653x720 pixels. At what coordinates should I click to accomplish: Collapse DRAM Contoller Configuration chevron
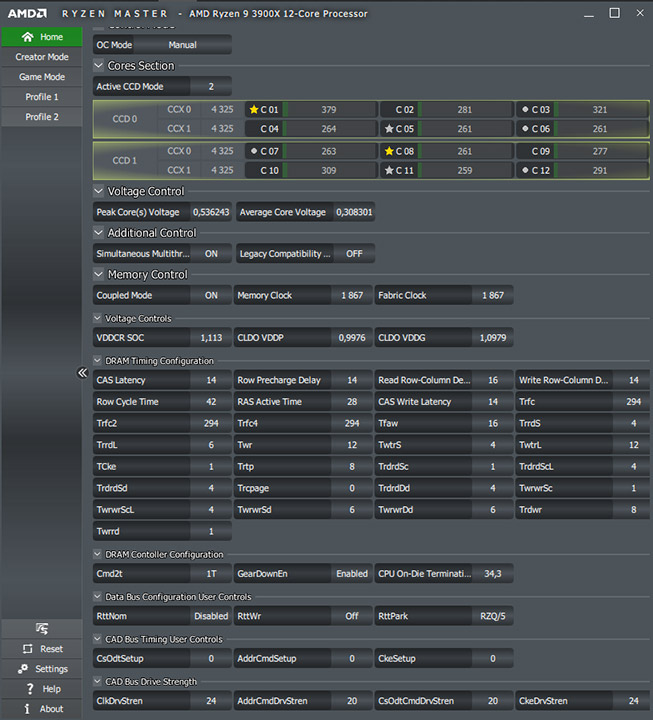point(97,554)
